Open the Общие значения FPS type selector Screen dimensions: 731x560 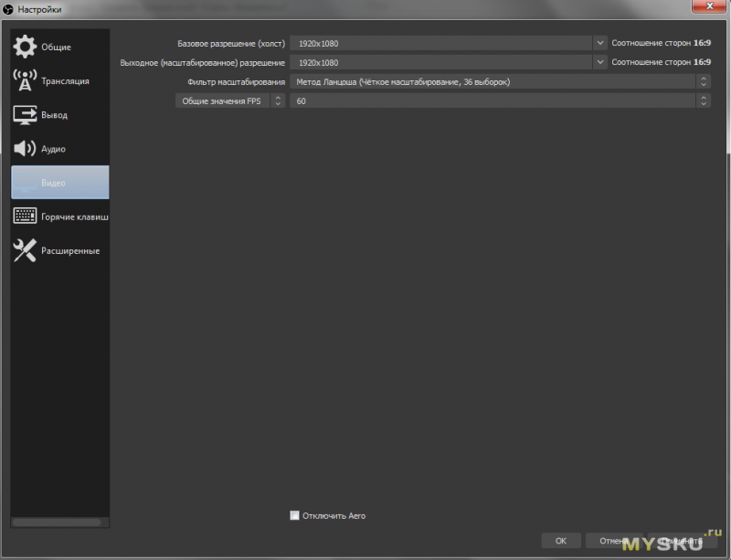(230, 100)
